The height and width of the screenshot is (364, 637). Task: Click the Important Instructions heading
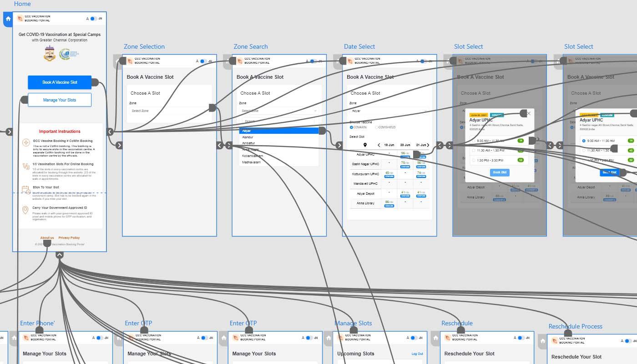pos(60,131)
